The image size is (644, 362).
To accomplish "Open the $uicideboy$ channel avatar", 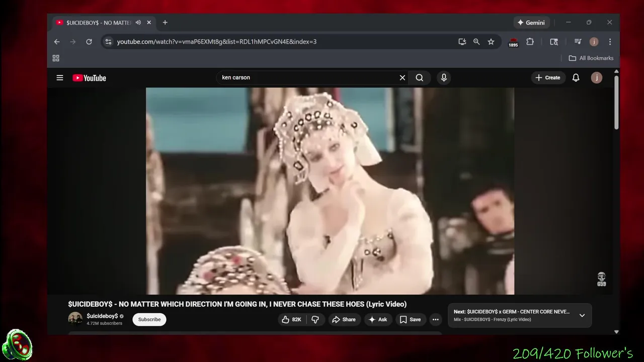I will 75,319.
